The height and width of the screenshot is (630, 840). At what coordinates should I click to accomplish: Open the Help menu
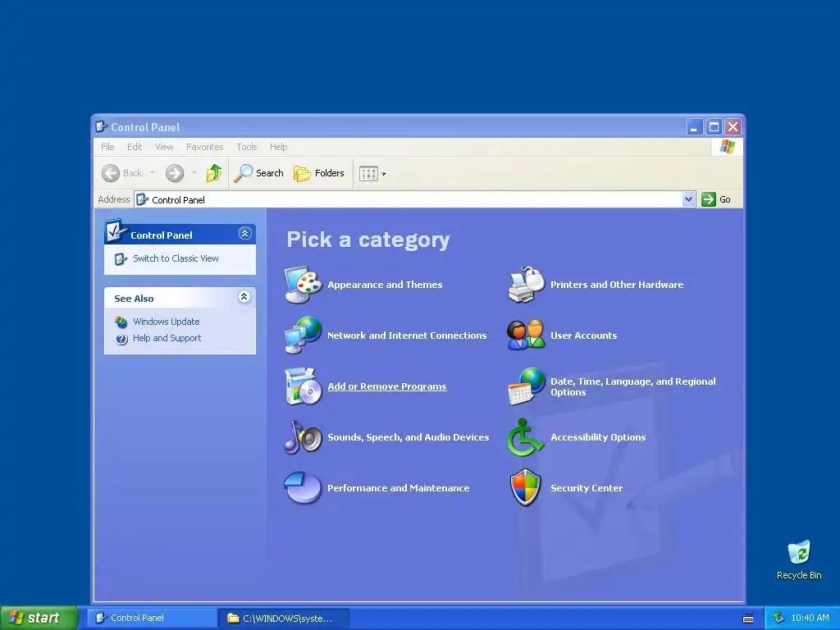279,147
